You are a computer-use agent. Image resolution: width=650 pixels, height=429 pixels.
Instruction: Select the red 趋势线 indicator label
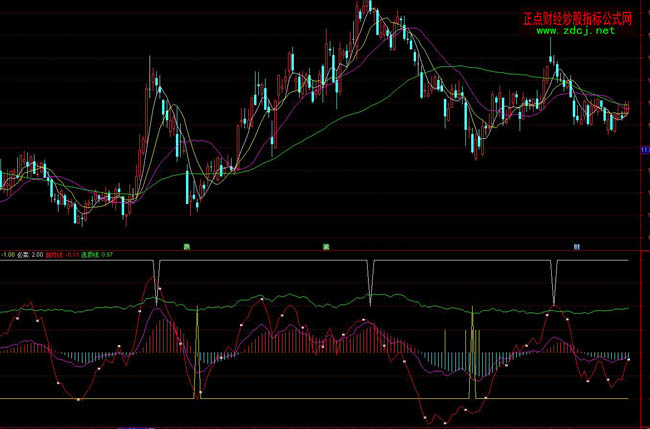(x=58, y=255)
